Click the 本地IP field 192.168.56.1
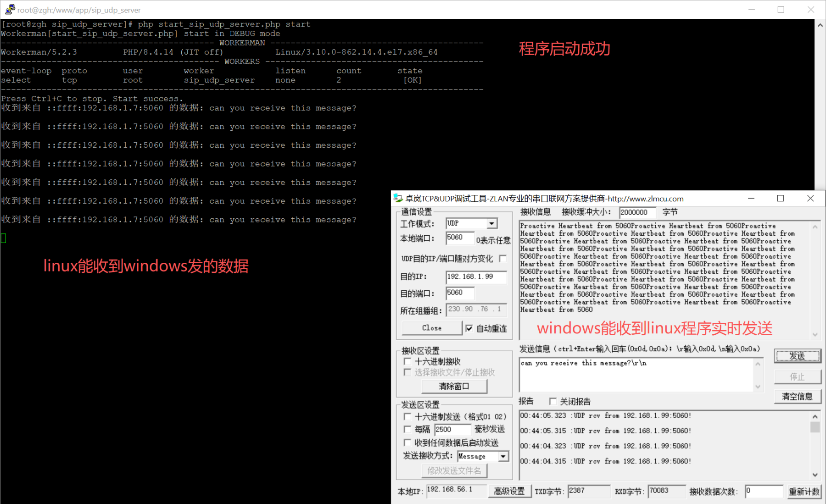826x504 pixels. (x=456, y=491)
